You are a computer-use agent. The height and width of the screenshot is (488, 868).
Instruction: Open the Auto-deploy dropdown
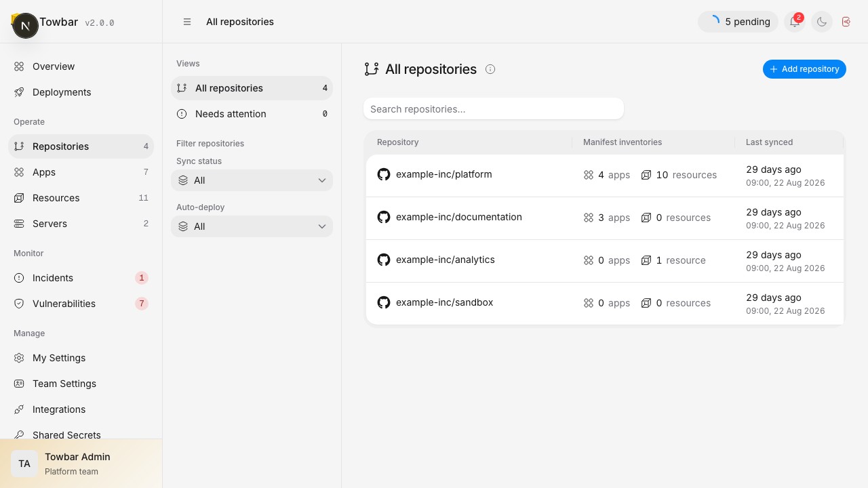click(252, 226)
